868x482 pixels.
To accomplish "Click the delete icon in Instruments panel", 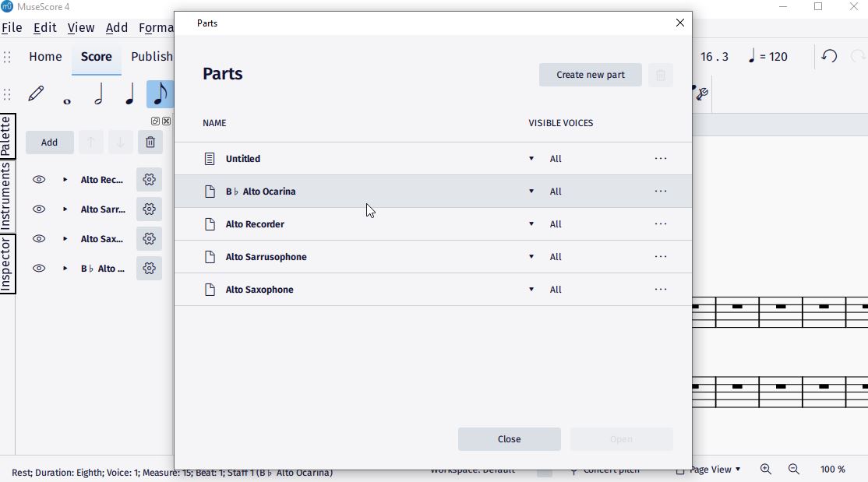I will click(150, 142).
